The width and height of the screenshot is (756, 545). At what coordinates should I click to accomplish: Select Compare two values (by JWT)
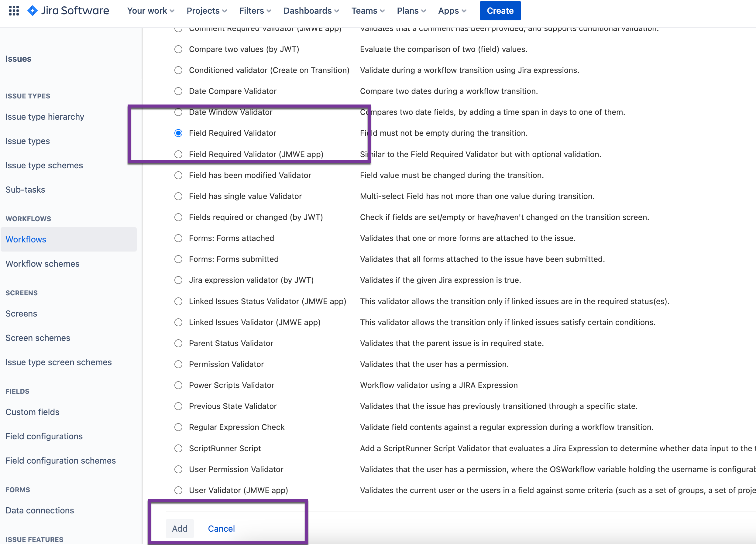(x=178, y=49)
